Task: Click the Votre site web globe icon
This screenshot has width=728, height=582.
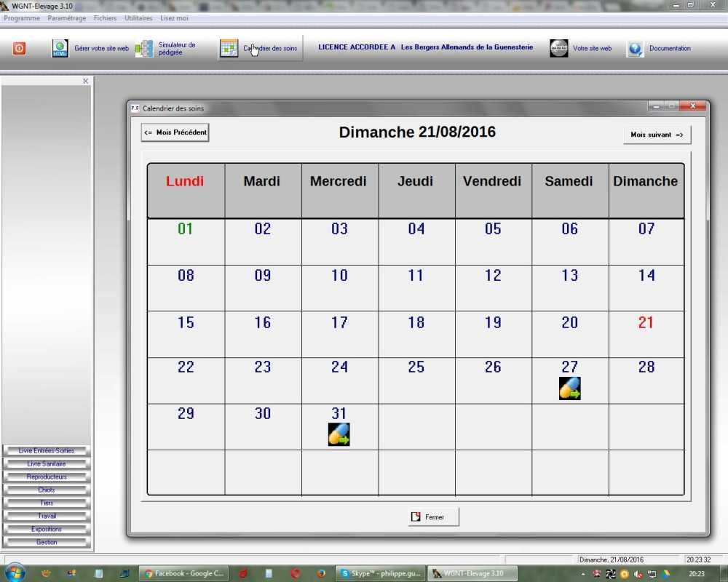Action: pos(559,49)
